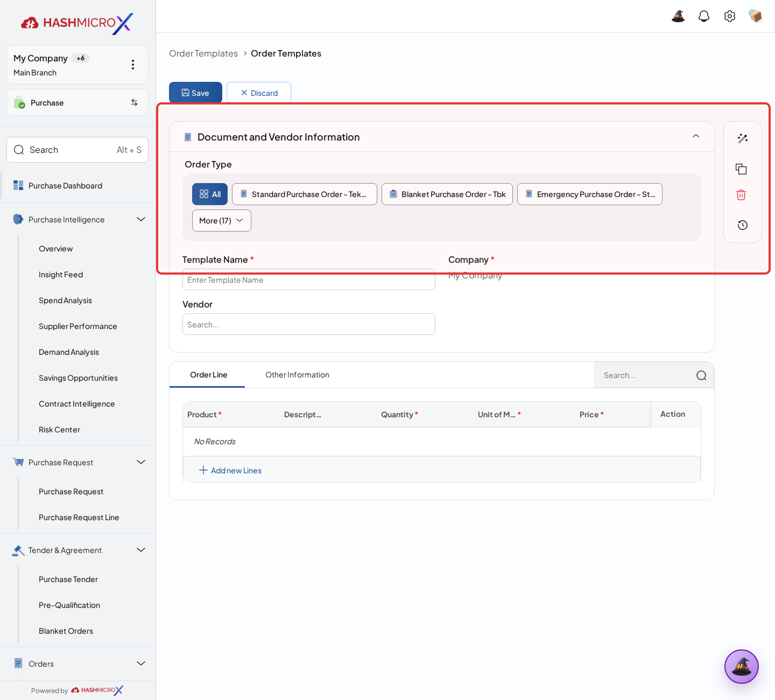Screen dimensions: 775x700
Task: Open settings gear in top bar
Action: pos(730,16)
